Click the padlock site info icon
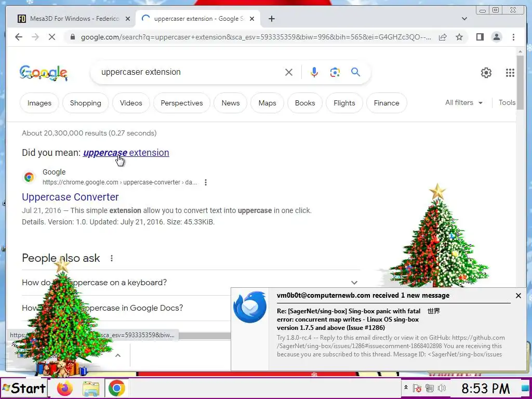The width and height of the screenshot is (532, 399). (x=72, y=37)
